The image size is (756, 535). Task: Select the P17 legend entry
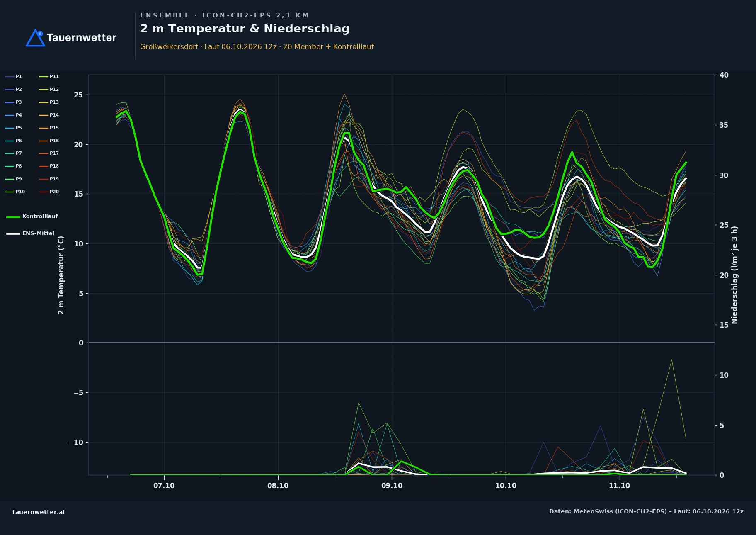(x=49, y=153)
